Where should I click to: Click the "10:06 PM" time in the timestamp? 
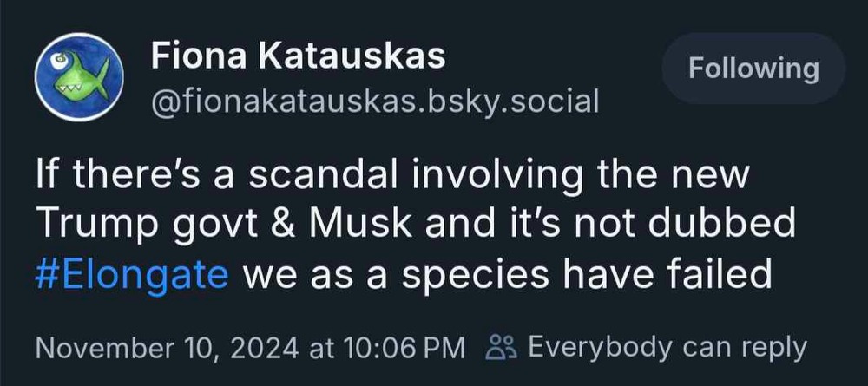tap(403, 348)
